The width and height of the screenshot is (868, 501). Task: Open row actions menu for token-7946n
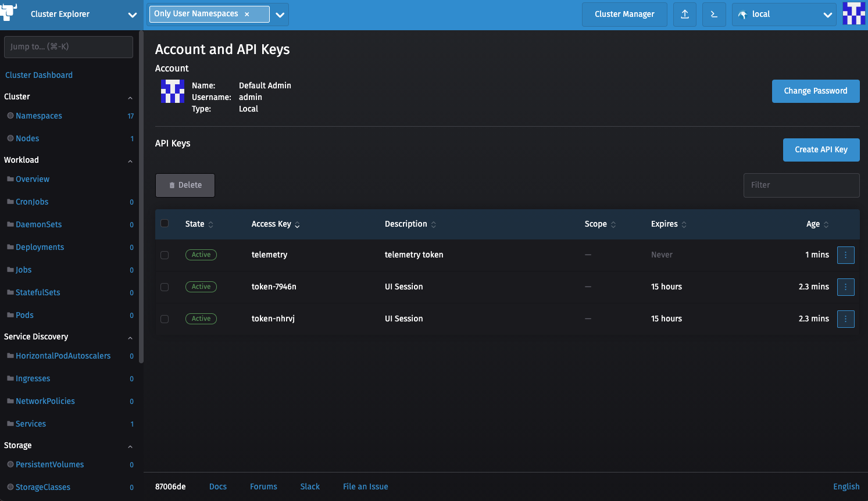(x=846, y=287)
